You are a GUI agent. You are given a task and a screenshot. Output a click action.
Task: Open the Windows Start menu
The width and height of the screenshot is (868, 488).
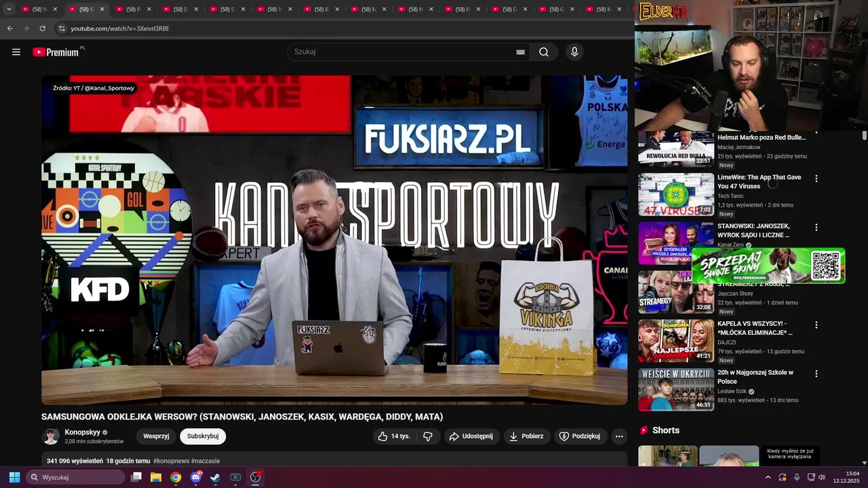[14, 477]
